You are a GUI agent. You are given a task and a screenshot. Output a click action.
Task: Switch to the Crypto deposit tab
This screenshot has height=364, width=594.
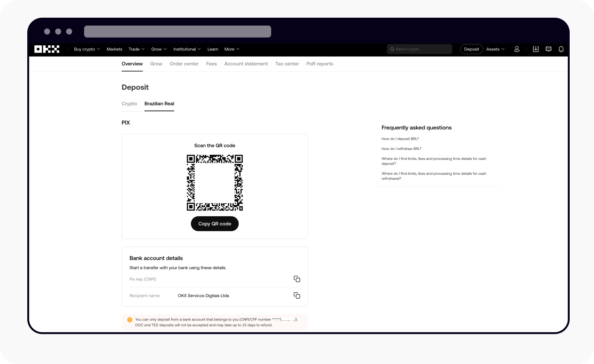pos(129,104)
